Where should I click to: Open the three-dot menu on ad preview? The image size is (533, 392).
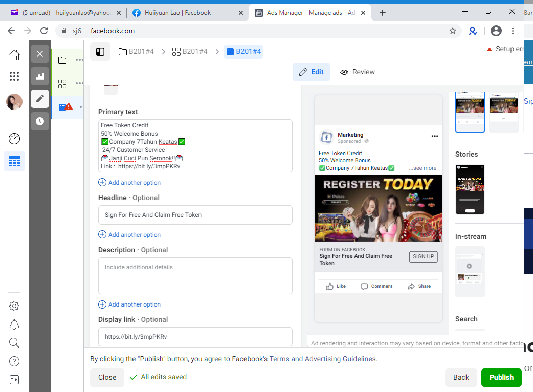(x=434, y=136)
